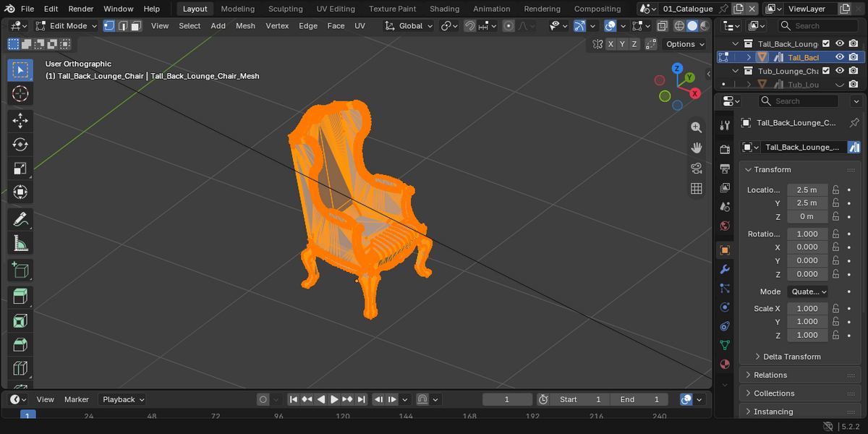
Task: Activate the Move tool
Action: click(20, 121)
